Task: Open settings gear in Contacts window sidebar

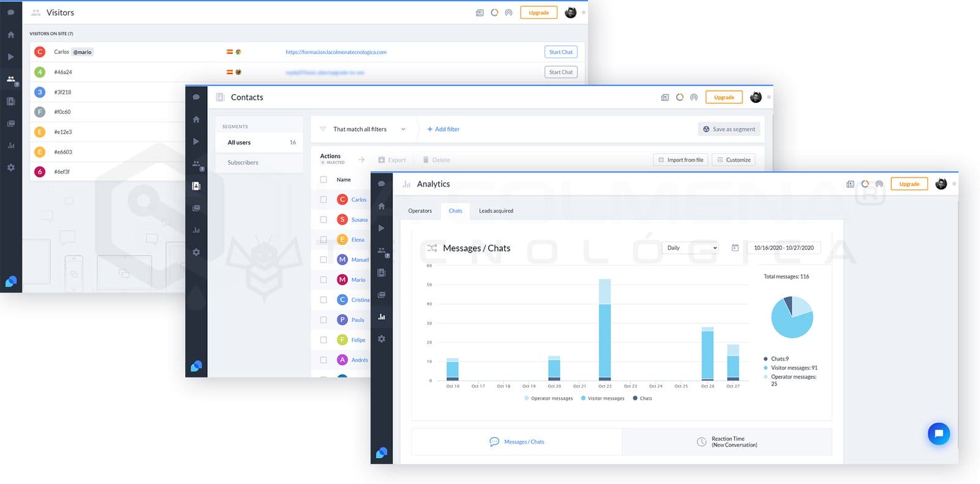Action: pos(196,252)
